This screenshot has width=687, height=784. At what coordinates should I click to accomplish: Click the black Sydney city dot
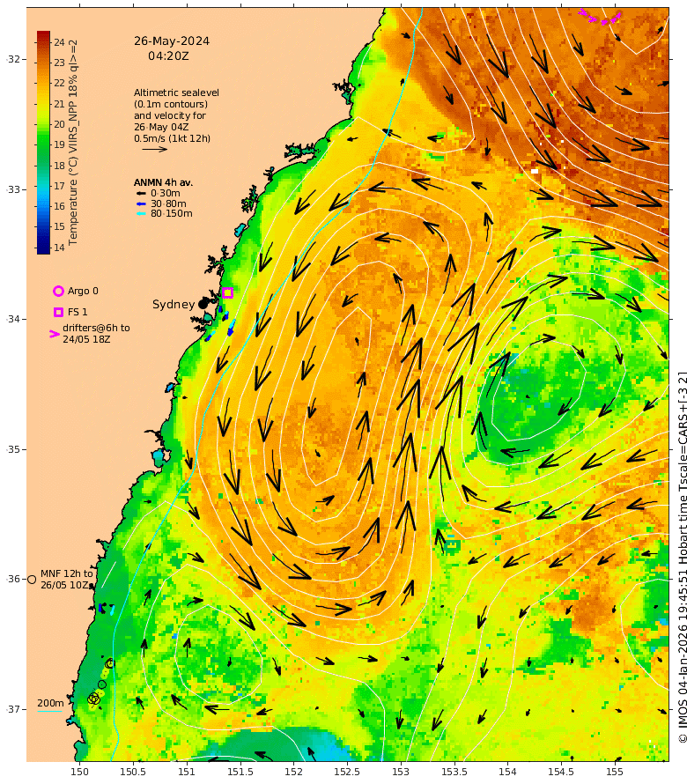(203, 304)
